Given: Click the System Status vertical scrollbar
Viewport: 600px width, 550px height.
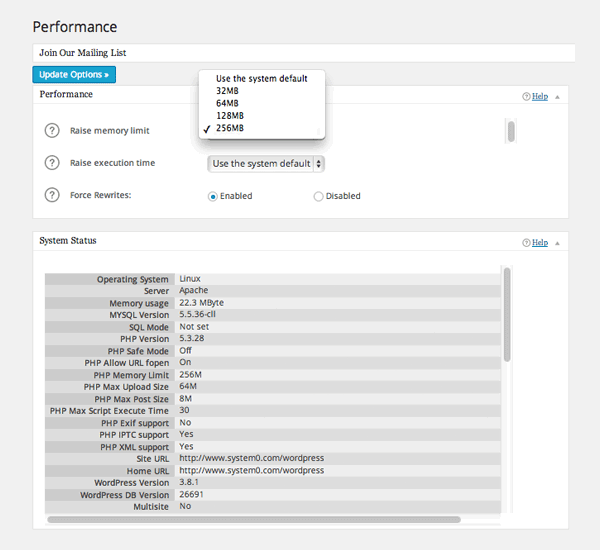Looking at the screenshot, I should pos(507,314).
